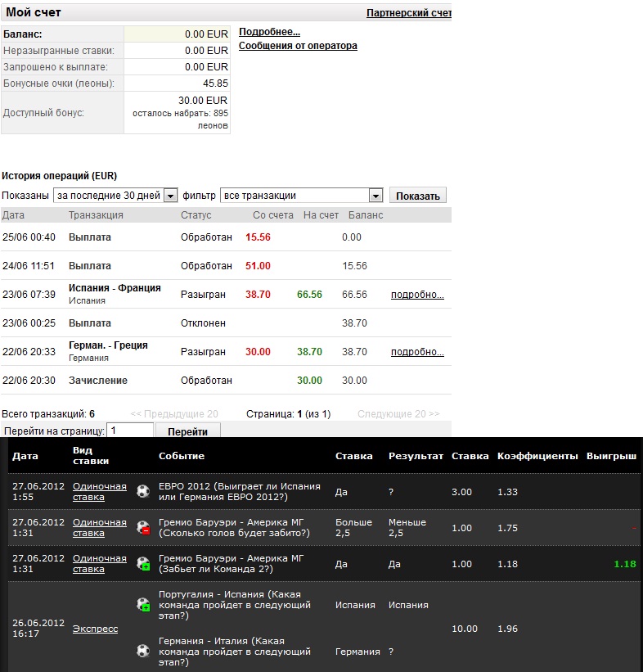Click the 66.56 credited amount
Image resolution: width=643 pixels, height=672 pixels.
coord(309,295)
